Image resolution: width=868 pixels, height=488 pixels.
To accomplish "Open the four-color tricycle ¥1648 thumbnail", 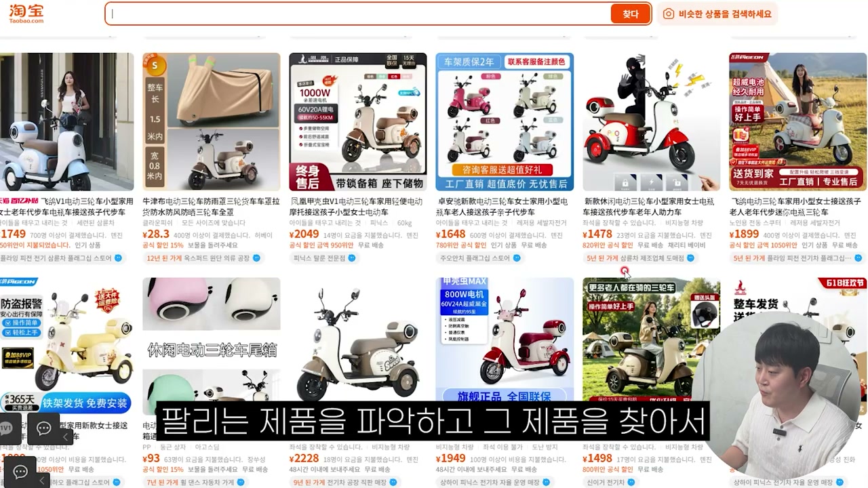I will [505, 122].
